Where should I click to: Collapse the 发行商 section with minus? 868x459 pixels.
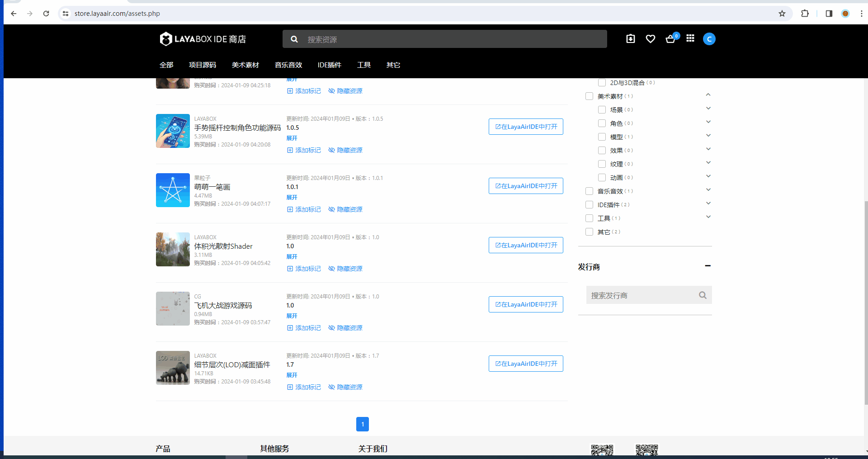(708, 266)
